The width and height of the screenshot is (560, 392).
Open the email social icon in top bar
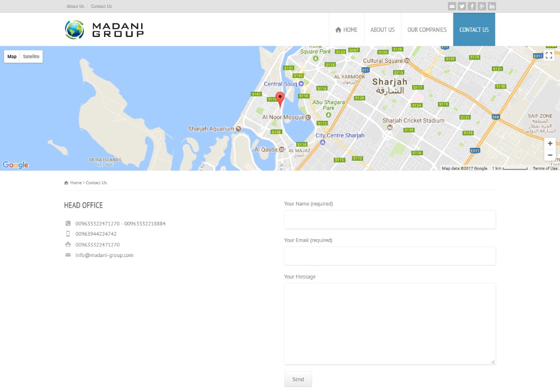coord(452,6)
